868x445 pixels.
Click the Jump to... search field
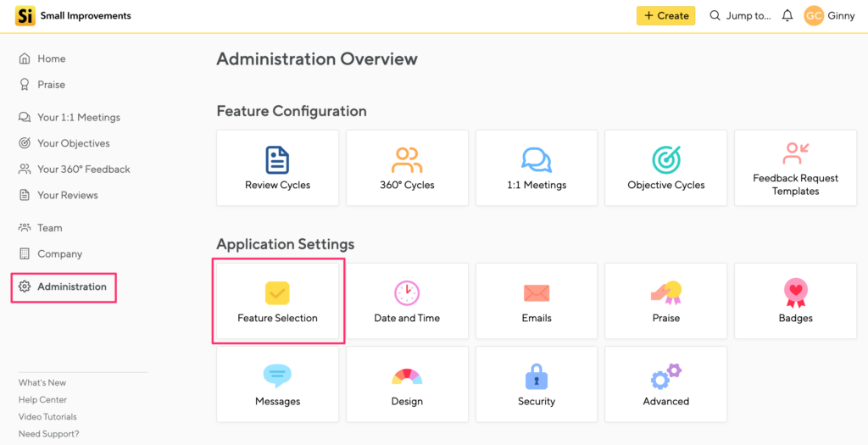click(x=748, y=15)
